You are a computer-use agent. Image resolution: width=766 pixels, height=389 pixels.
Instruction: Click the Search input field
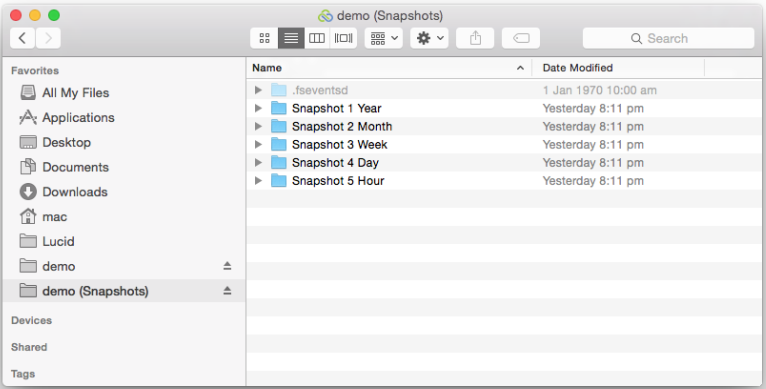tap(668, 38)
